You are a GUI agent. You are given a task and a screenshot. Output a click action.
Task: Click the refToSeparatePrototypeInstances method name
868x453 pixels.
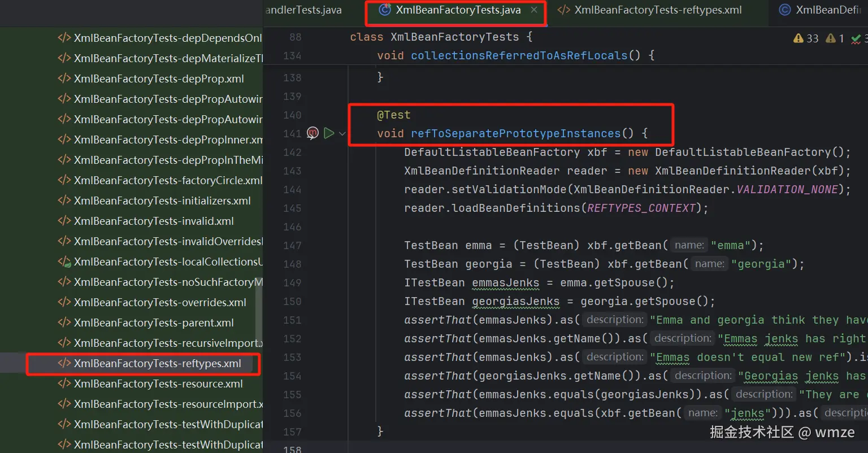tap(515, 133)
